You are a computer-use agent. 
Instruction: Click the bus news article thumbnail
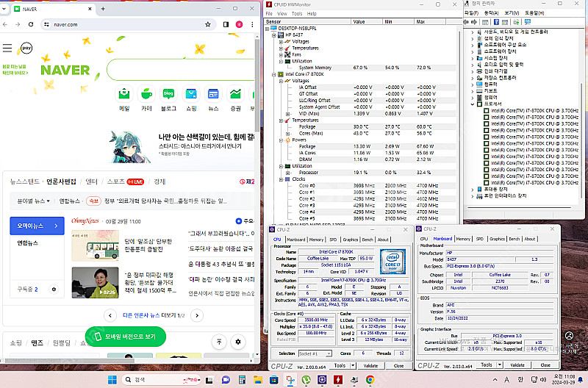tap(96, 245)
